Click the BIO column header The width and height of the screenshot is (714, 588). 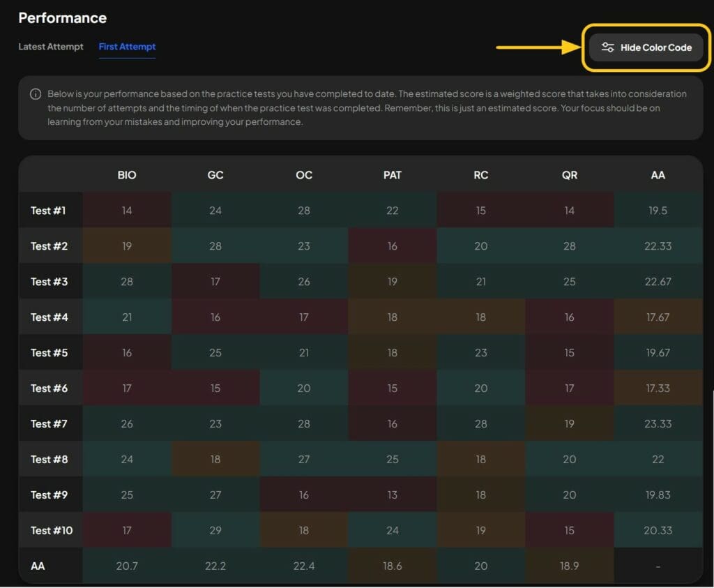pyautogui.click(x=126, y=175)
